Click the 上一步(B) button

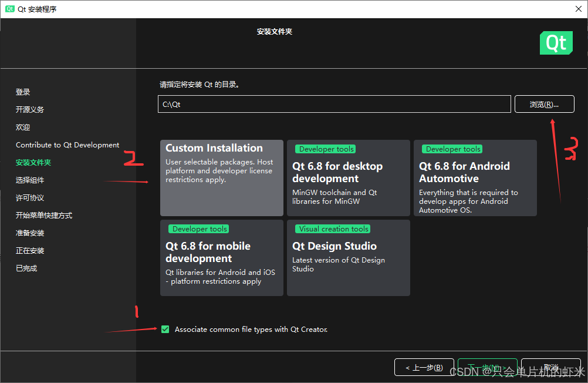[424, 367]
